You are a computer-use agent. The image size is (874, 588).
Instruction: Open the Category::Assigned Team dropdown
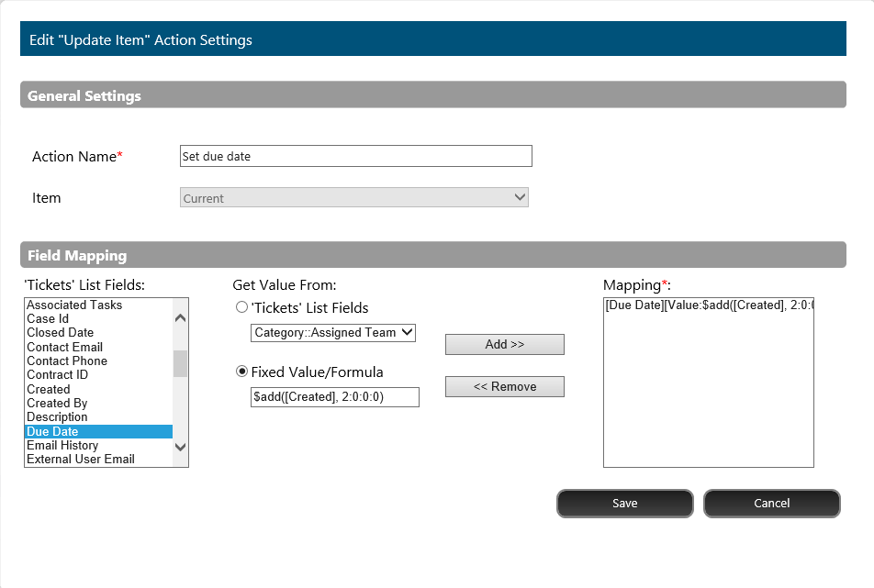[333, 333]
